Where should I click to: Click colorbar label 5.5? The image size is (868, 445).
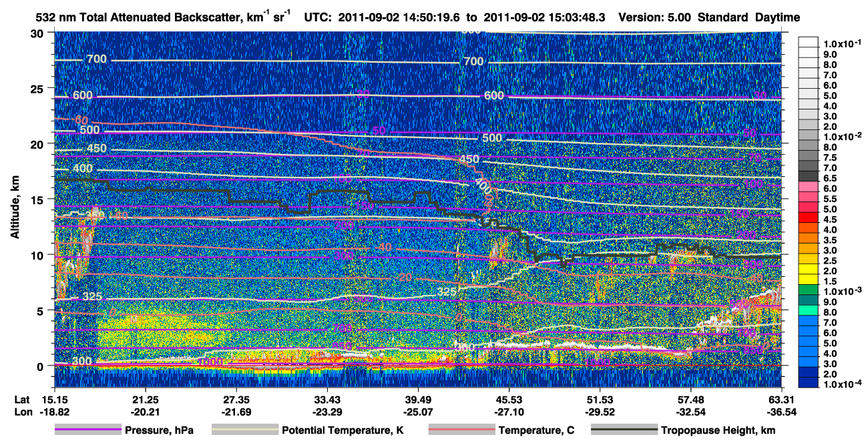829,199
